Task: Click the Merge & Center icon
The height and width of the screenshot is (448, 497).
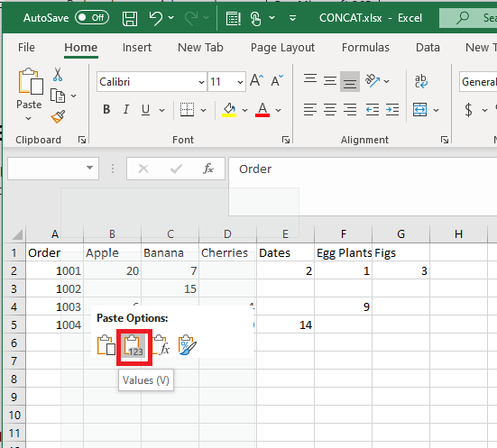Action: (420, 110)
